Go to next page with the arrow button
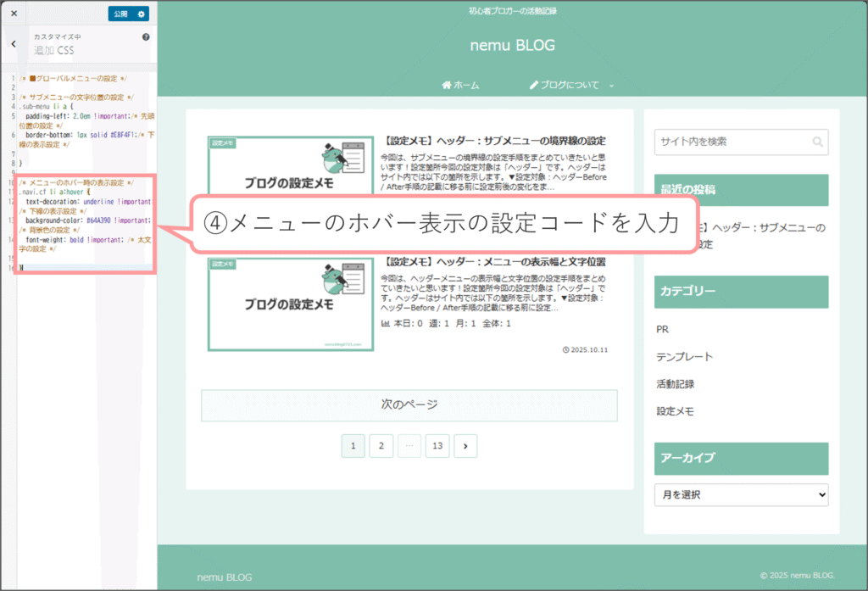Viewport: 868px width, 591px height. [465, 445]
